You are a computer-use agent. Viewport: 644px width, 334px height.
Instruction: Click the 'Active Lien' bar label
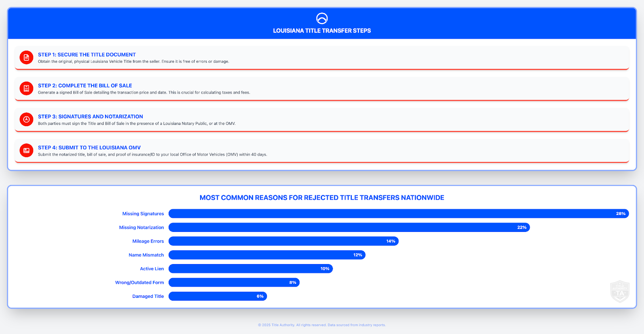click(152, 269)
